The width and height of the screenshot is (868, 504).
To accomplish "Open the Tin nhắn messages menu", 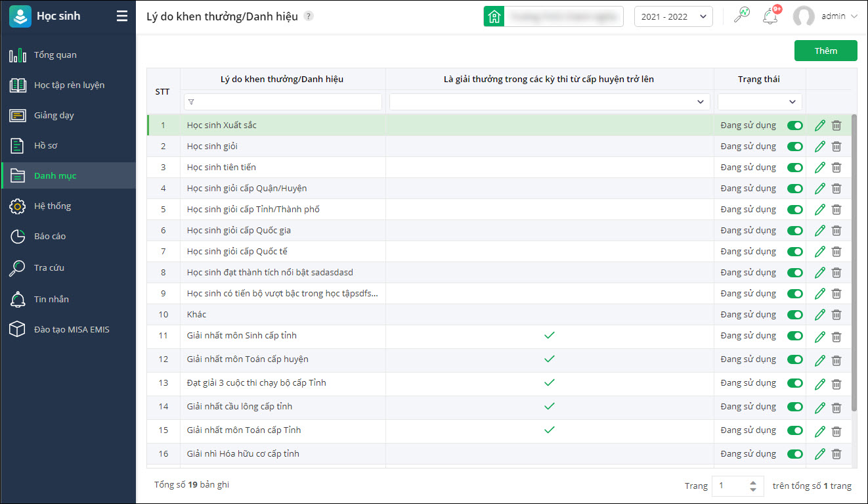I will click(x=68, y=300).
